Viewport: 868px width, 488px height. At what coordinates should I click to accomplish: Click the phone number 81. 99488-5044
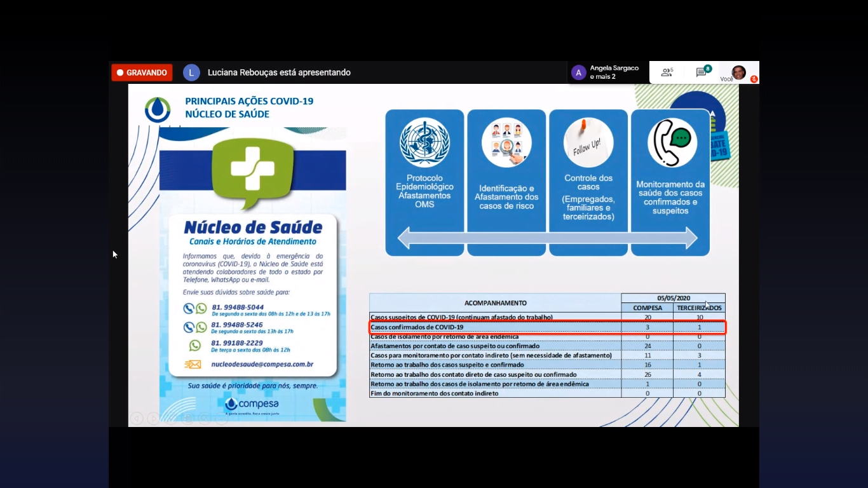[237, 307]
